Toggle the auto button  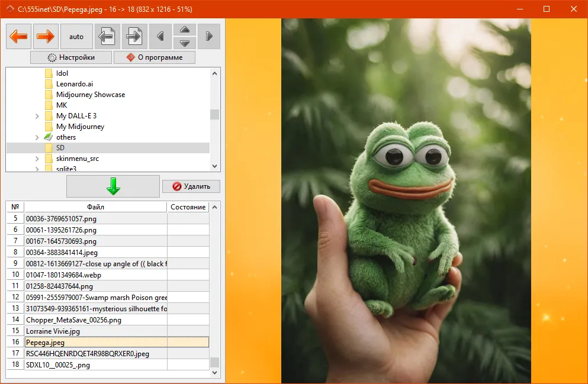point(76,36)
